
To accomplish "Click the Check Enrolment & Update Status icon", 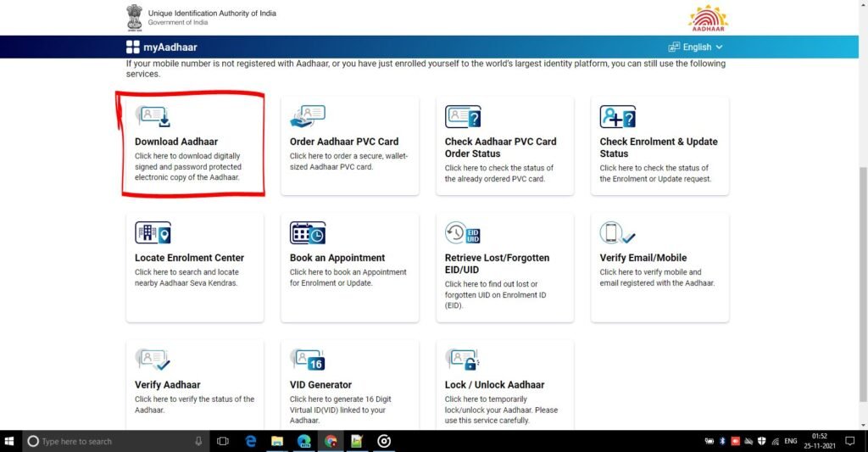I will 617,116.
